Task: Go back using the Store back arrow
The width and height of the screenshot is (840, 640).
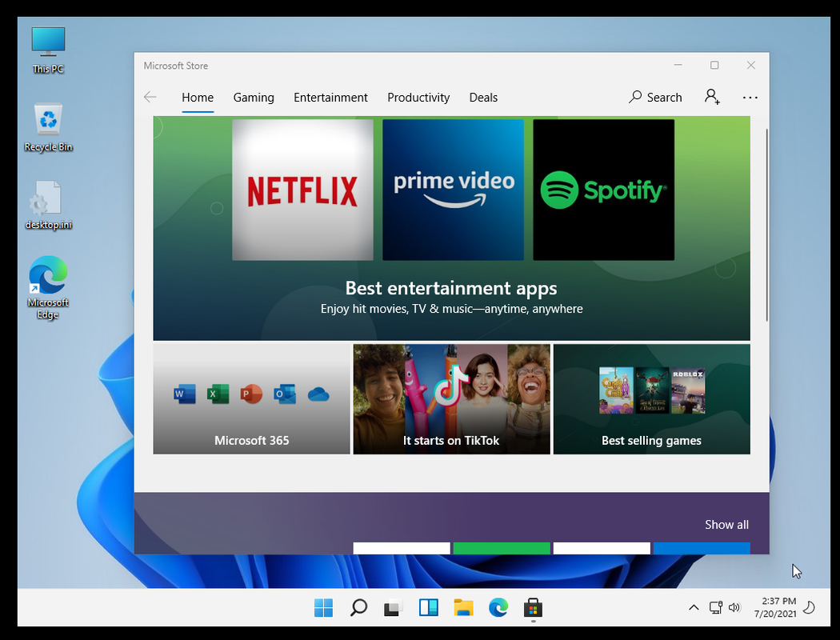Action: (x=150, y=97)
